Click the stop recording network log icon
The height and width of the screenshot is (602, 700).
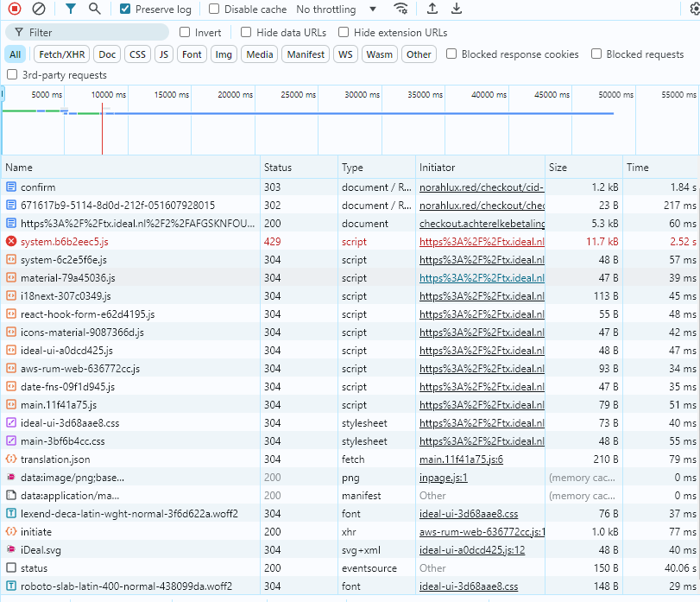[15, 9]
